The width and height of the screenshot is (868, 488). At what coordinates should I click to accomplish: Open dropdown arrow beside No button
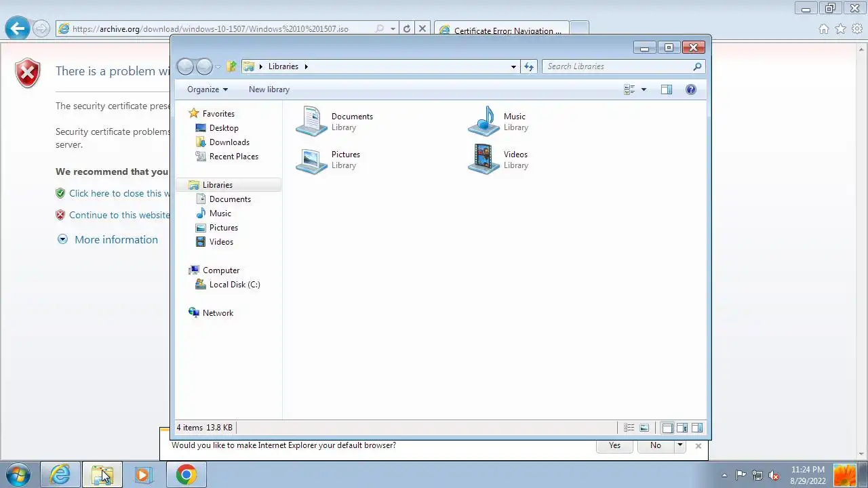[x=679, y=445]
